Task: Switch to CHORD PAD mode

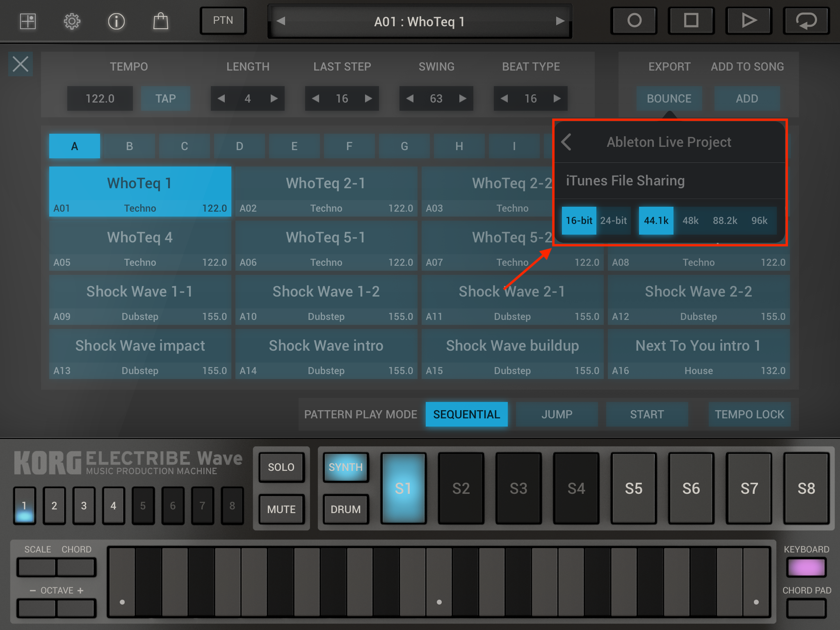Action: [x=806, y=608]
